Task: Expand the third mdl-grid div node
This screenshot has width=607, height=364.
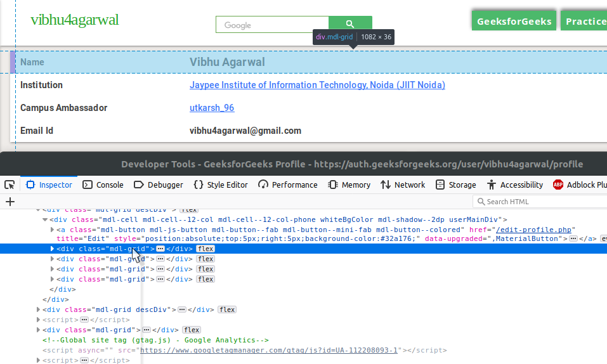Action: coord(52,269)
